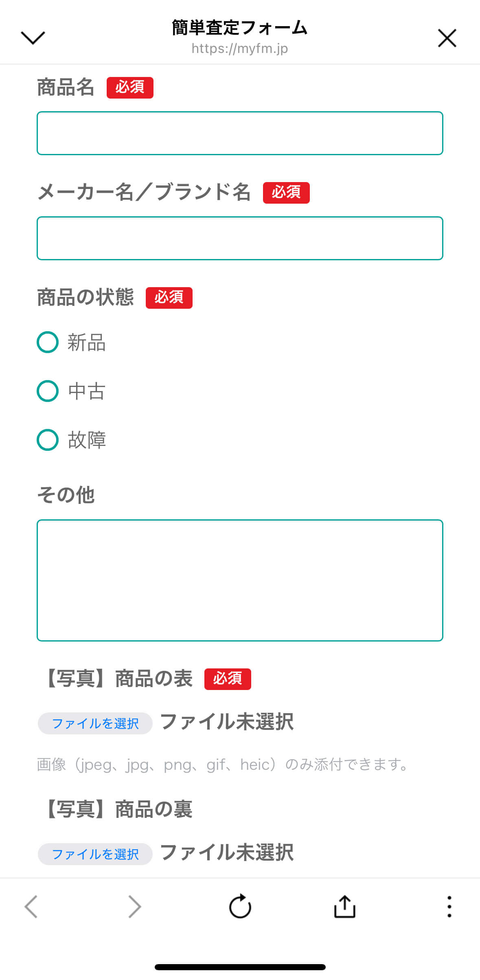This screenshot has width=480, height=980.
Task: Go forward with the right arrow icon
Action: click(x=134, y=907)
